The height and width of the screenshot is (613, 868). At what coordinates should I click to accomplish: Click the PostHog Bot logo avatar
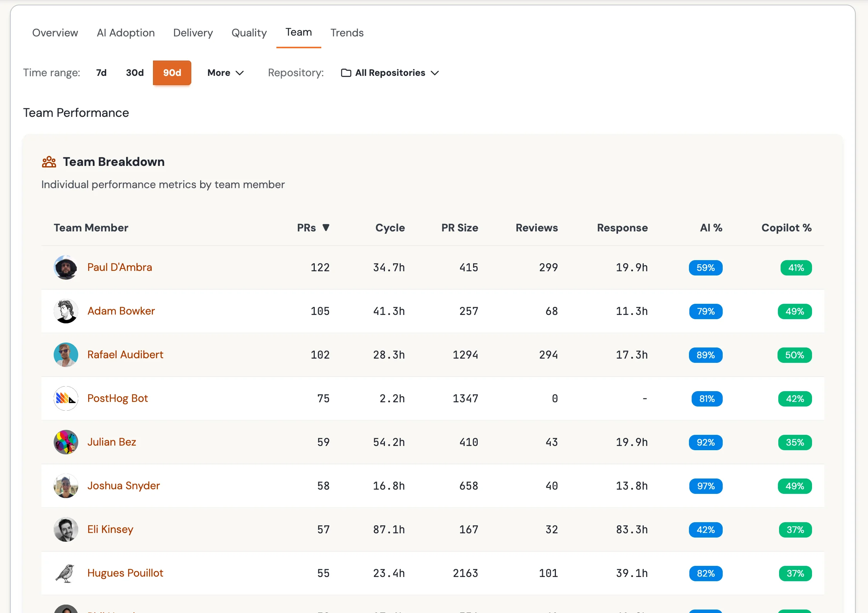pos(66,398)
